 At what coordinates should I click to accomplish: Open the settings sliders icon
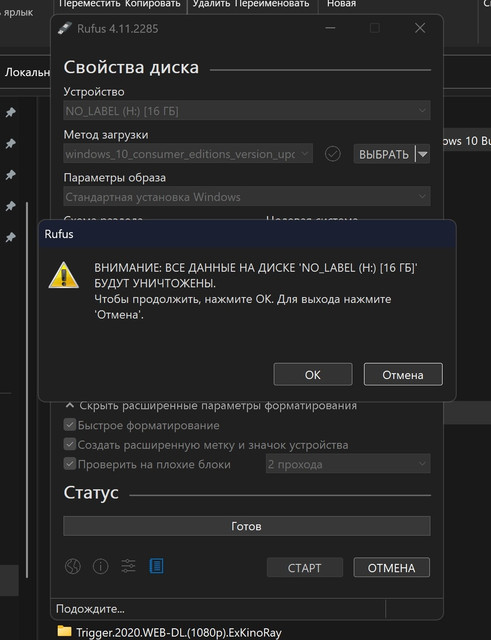pos(129,566)
